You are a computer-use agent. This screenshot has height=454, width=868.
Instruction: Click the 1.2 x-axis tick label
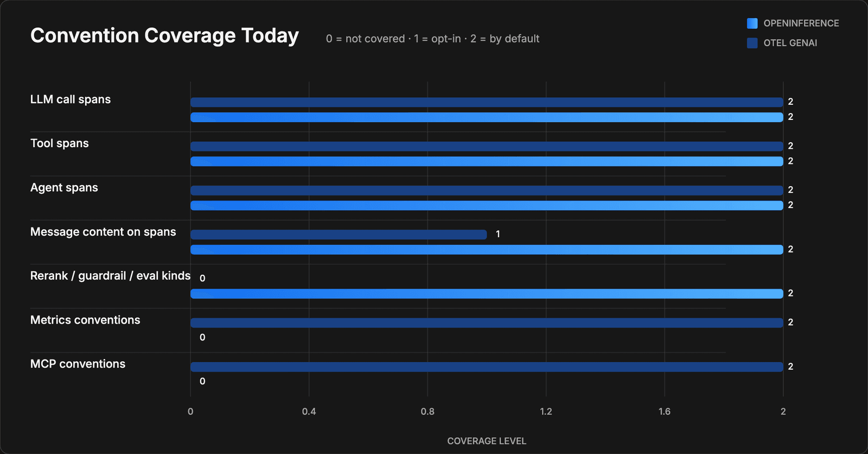pyautogui.click(x=546, y=412)
